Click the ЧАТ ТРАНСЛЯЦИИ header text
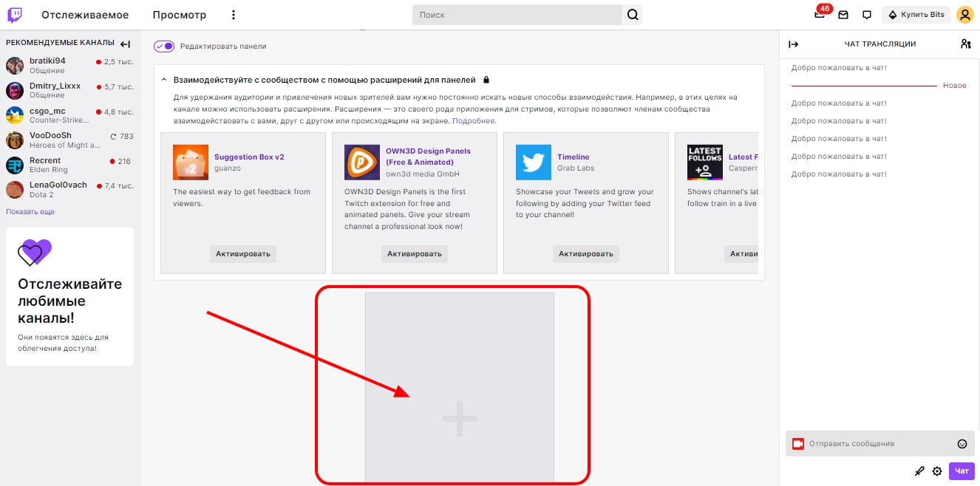The width and height of the screenshot is (980, 486). [x=879, y=44]
